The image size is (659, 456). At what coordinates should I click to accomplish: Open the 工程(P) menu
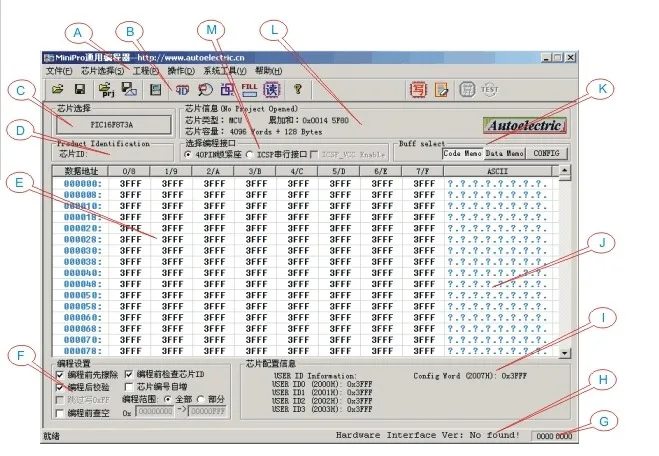click(x=146, y=71)
